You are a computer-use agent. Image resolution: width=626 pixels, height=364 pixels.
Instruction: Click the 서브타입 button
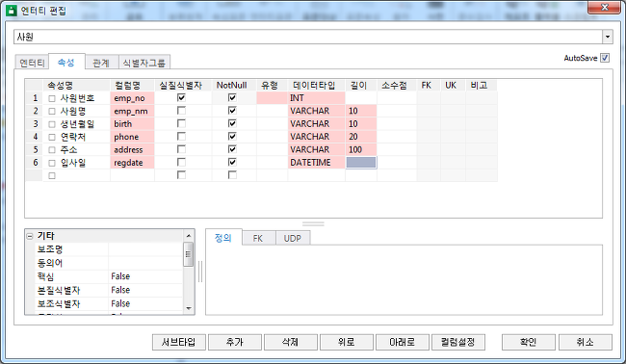(179, 342)
